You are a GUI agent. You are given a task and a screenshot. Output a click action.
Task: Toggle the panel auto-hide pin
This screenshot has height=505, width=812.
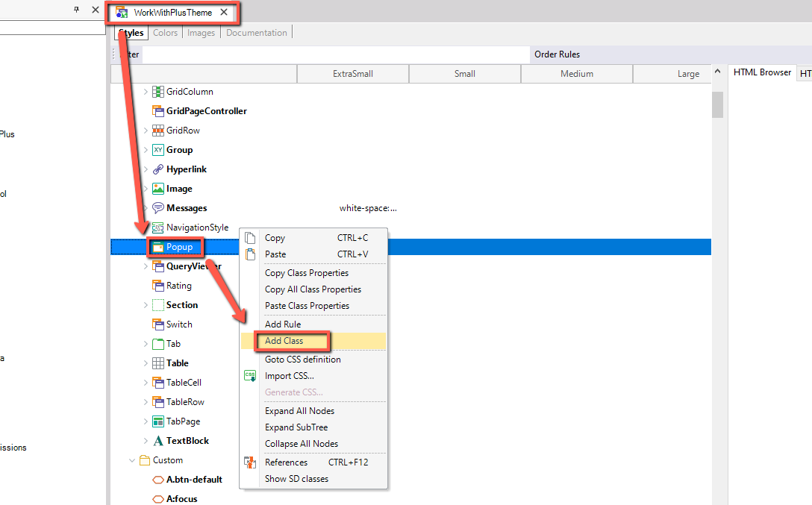(x=75, y=10)
